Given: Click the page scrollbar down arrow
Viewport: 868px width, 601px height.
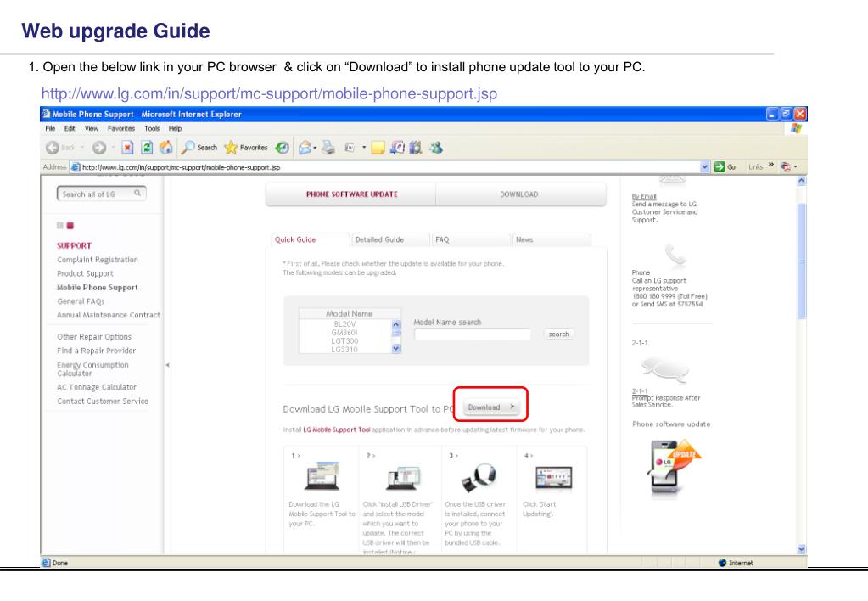Looking at the screenshot, I should [x=802, y=549].
